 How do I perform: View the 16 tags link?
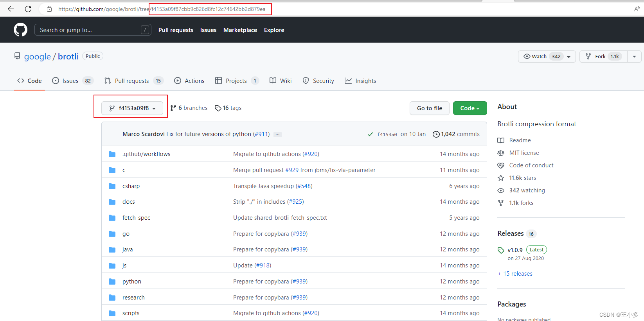[228, 108]
